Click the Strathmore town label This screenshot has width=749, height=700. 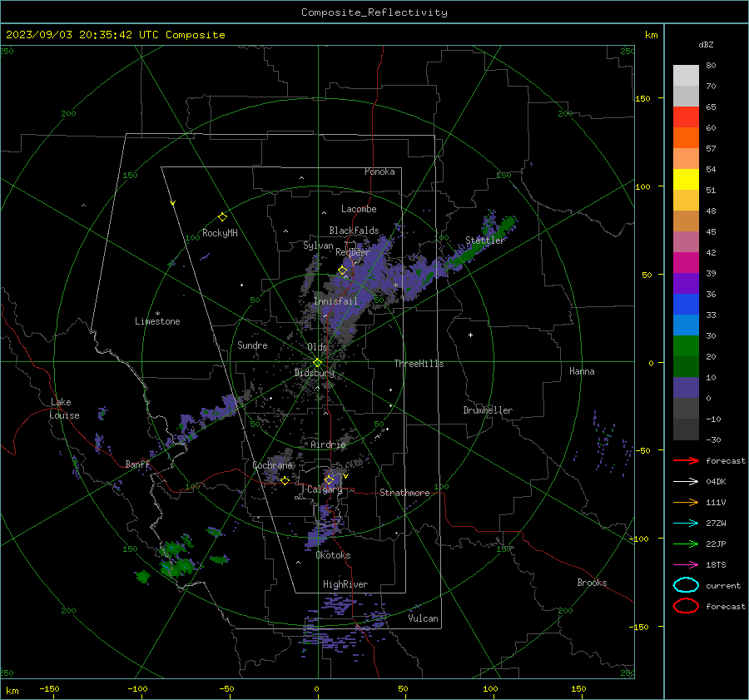[x=404, y=493]
